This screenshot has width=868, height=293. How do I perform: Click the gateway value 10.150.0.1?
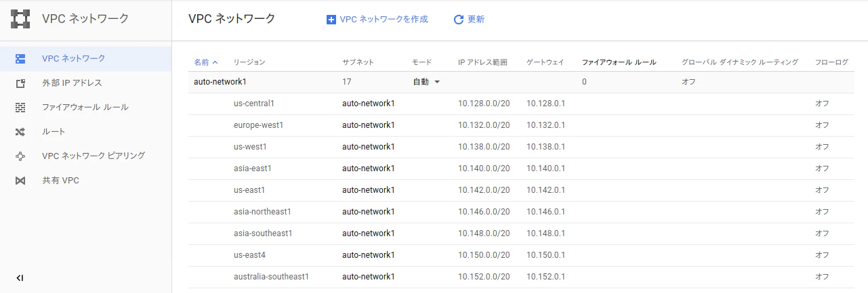coord(546,255)
